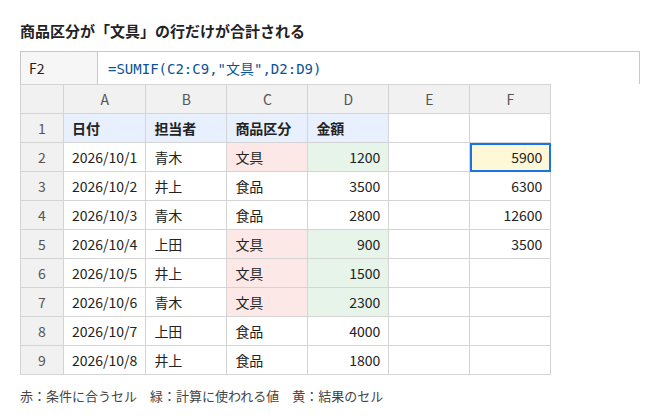Click 井上 in the 2026/10/2 row
Image resolution: width=660 pixels, height=419 pixels.
(186, 187)
